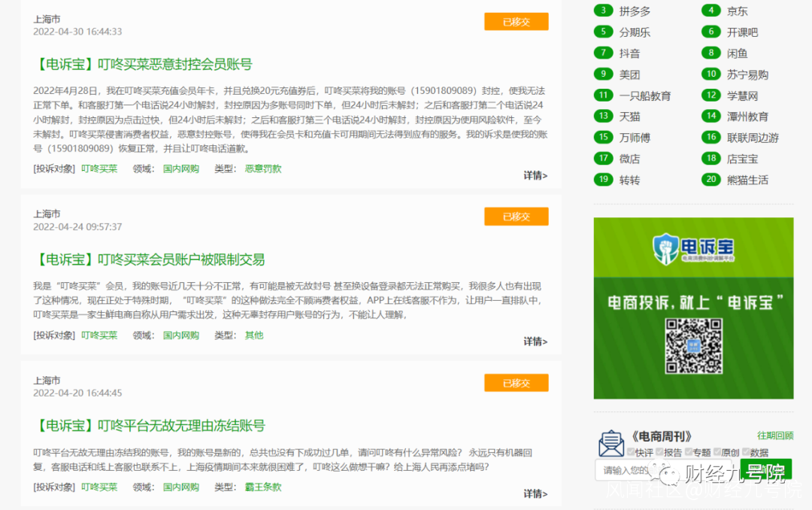Viewport: 812px width, 510px height.
Task: Click the timestamp 2022-04-20 16:44:45
Action: (77, 393)
